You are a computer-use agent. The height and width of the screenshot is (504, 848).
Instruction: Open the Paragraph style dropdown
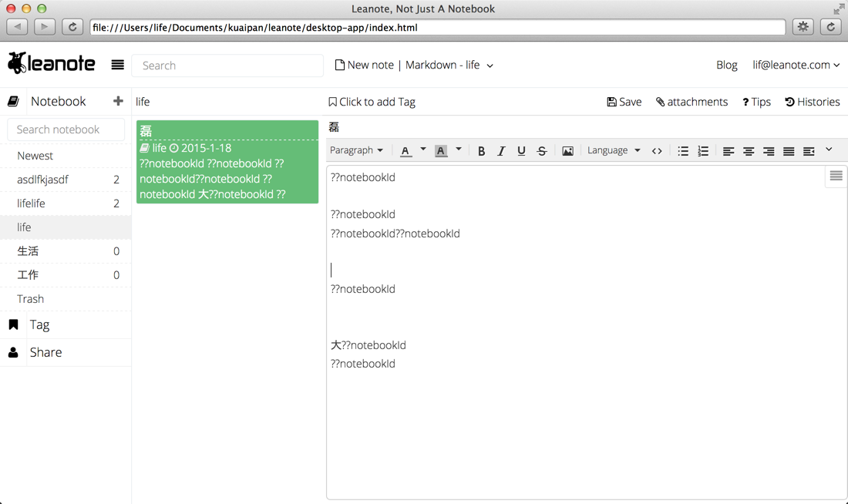point(356,150)
